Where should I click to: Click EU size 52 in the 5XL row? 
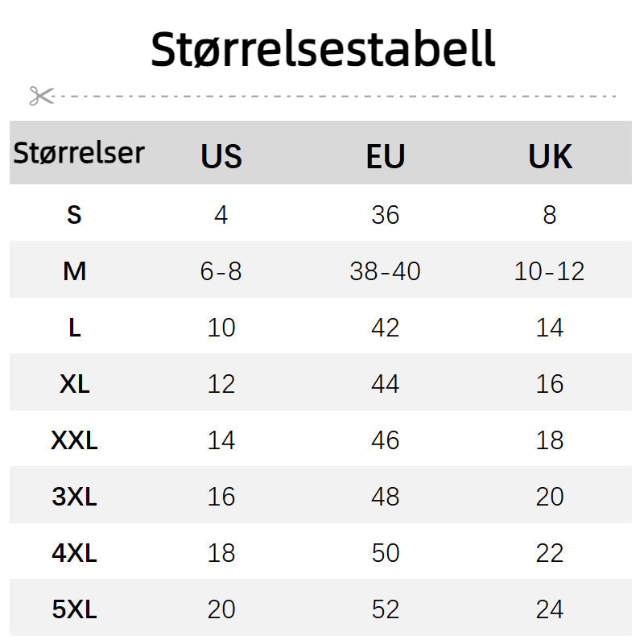[x=385, y=609]
